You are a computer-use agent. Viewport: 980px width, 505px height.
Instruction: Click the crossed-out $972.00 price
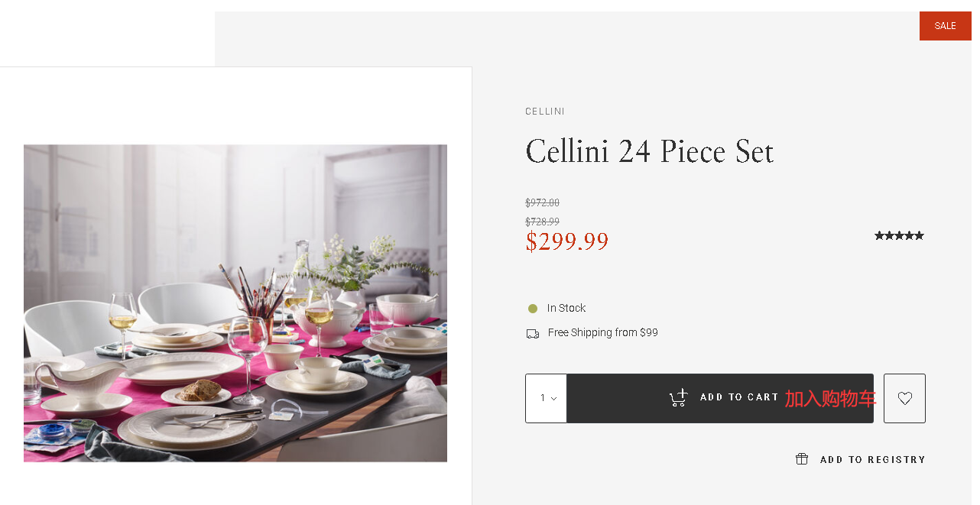coord(542,202)
